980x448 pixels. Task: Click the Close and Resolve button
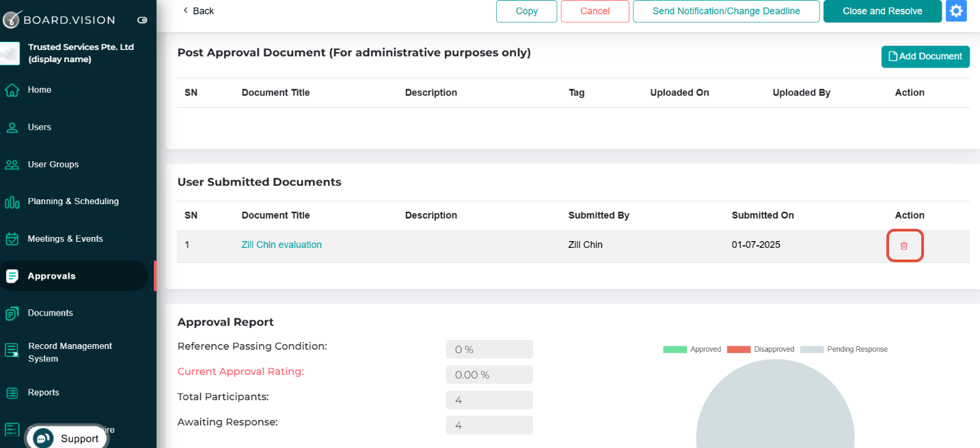click(x=882, y=11)
